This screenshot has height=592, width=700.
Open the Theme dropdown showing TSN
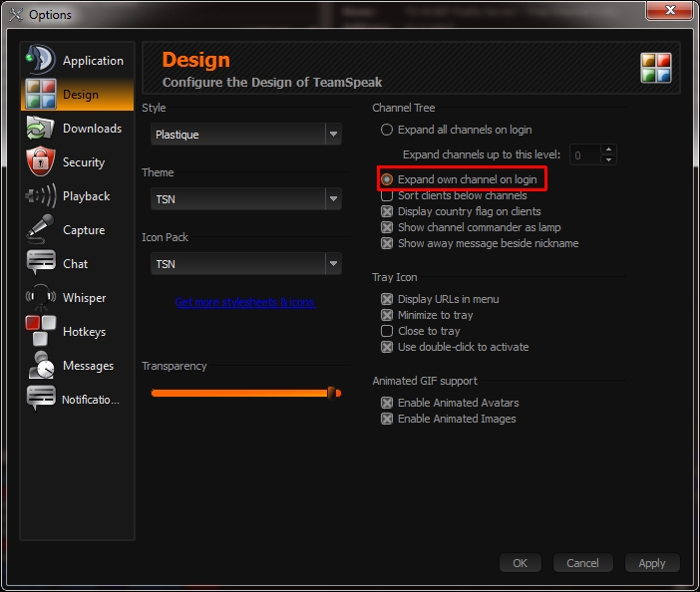tap(246, 199)
